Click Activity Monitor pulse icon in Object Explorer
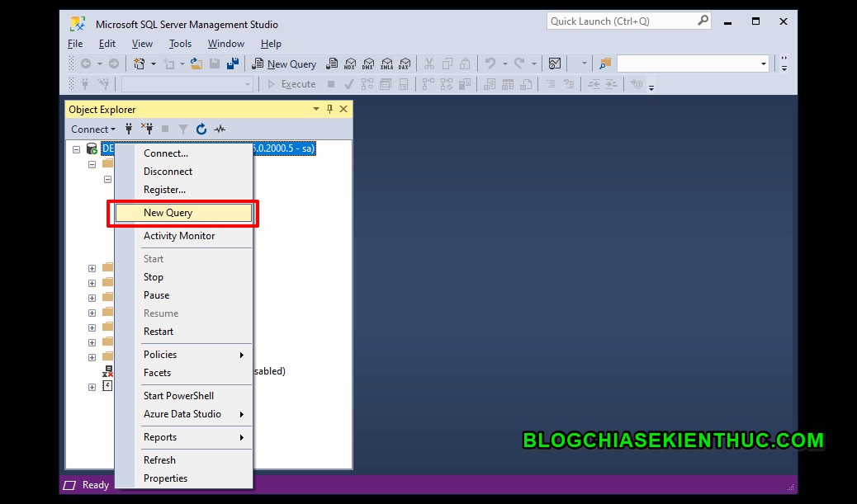 click(220, 129)
